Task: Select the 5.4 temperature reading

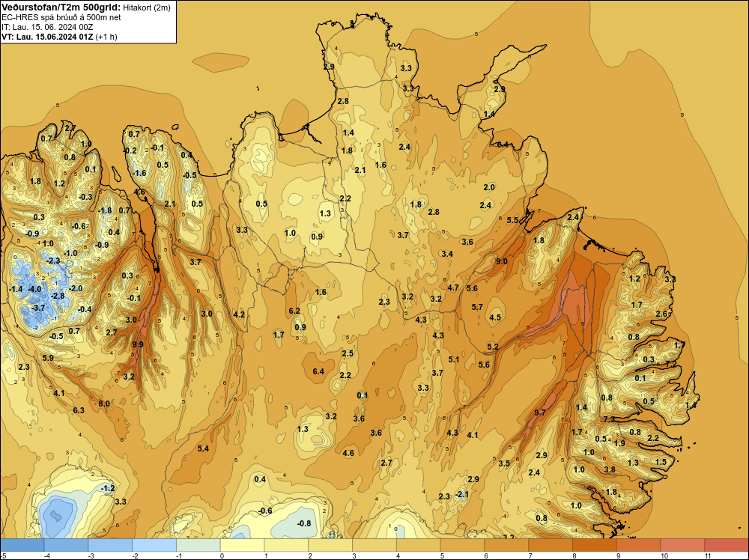Action: click(x=203, y=448)
